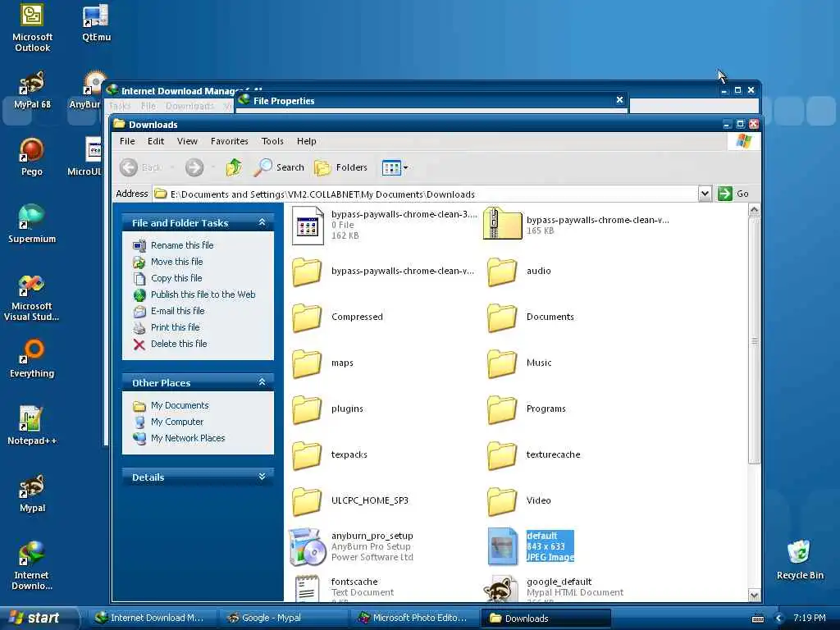Viewport: 840px width, 630px height.
Task: Open Pego desktop icon
Action: pyautogui.click(x=32, y=157)
